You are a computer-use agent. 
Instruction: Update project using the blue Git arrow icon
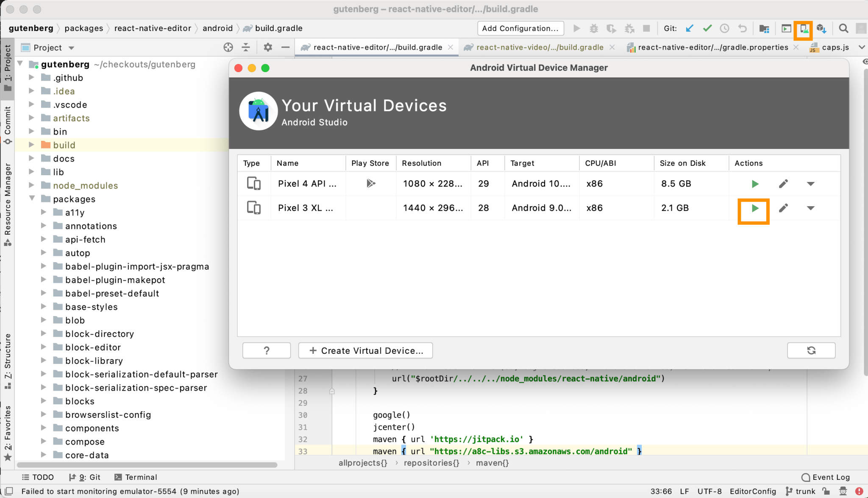[x=690, y=28]
